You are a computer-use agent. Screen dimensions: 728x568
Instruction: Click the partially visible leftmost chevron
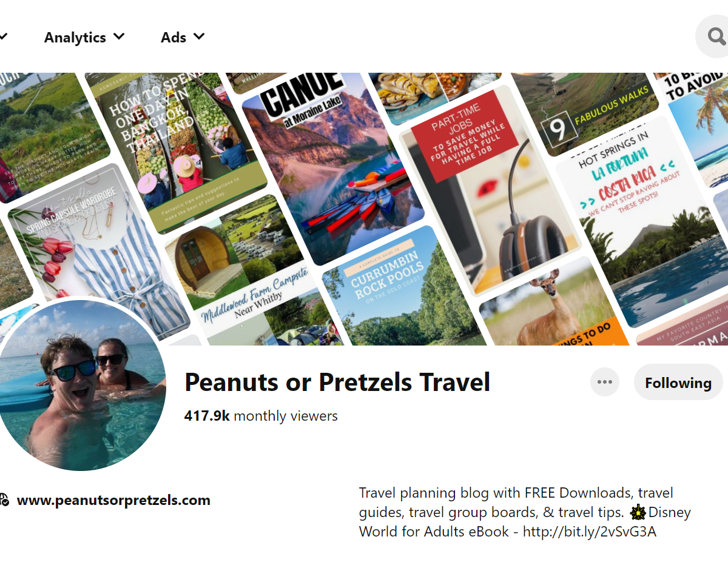pos(3,38)
